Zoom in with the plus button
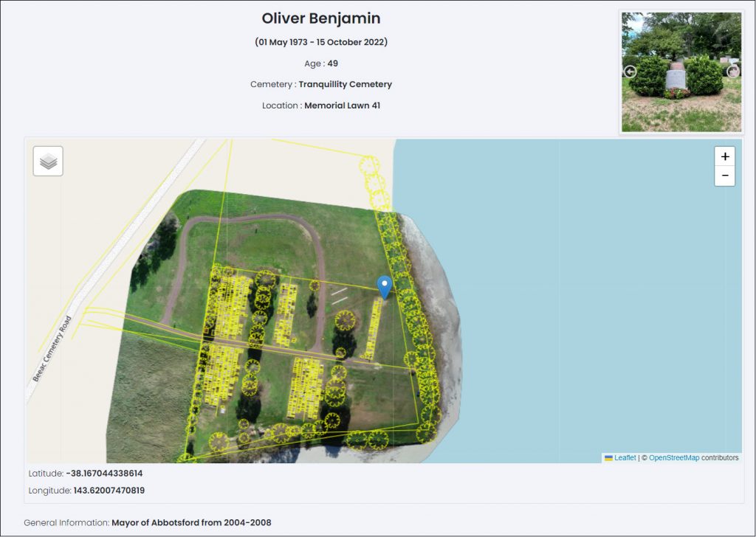Image resolution: width=756 pixels, height=537 pixels. pos(725,156)
